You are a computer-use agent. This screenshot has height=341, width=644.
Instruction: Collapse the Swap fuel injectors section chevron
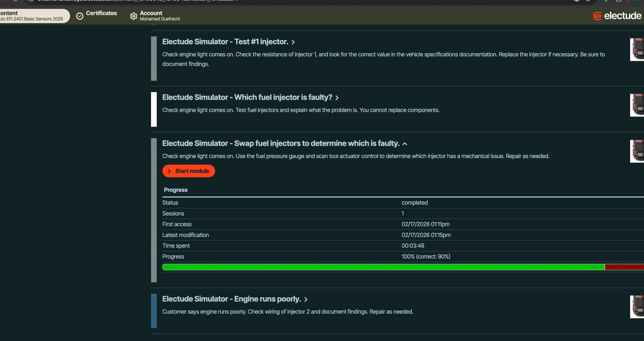pyautogui.click(x=405, y=144)
